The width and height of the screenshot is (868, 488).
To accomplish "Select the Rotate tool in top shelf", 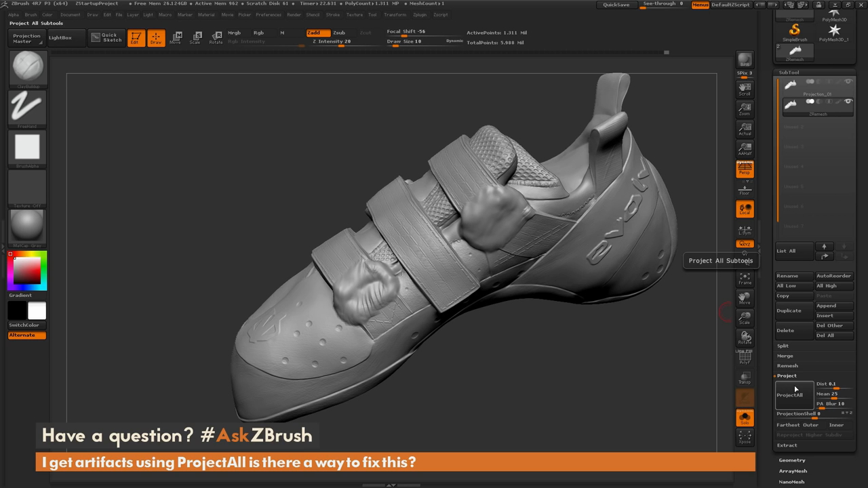I will pos(216,38).
